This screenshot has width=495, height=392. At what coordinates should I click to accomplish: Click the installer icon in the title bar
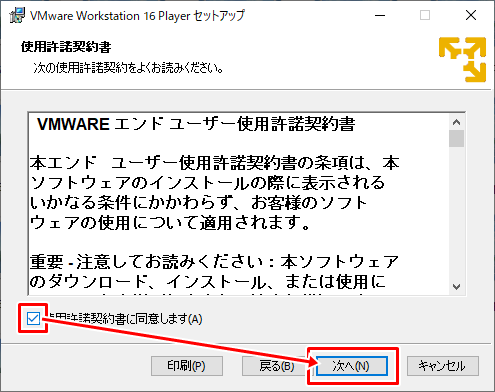click(17, 15)
